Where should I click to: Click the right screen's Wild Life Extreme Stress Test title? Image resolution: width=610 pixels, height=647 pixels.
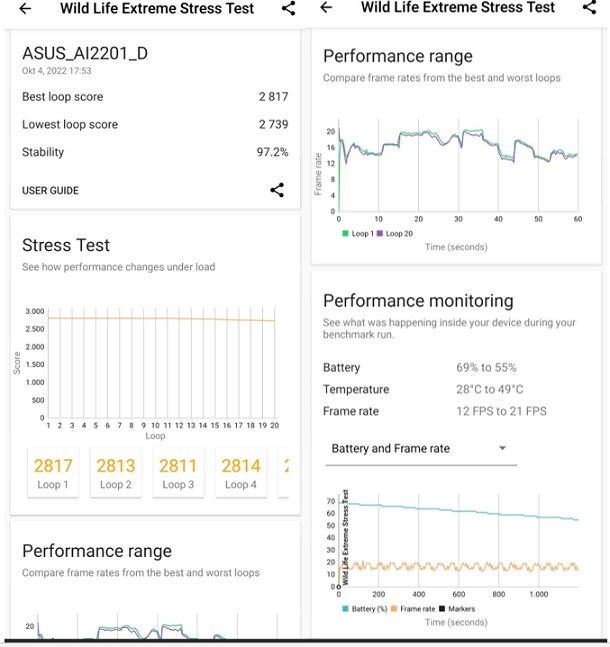458,7
